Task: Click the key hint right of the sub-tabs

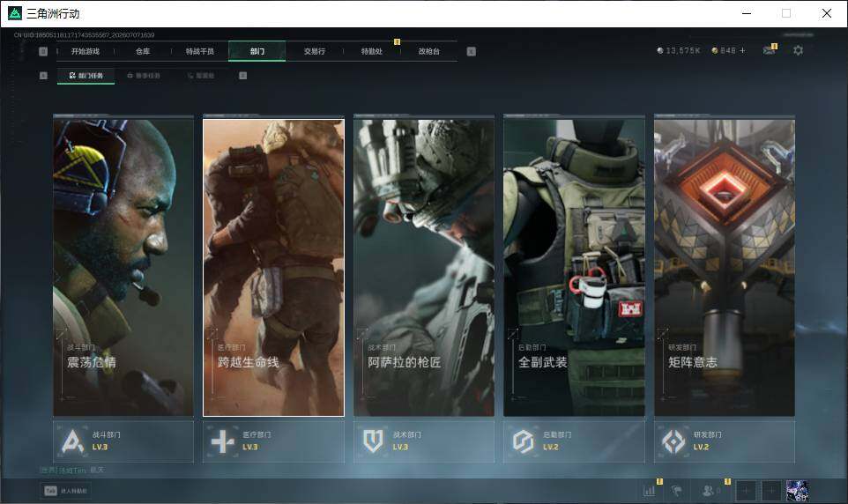Action: [242, 76]
